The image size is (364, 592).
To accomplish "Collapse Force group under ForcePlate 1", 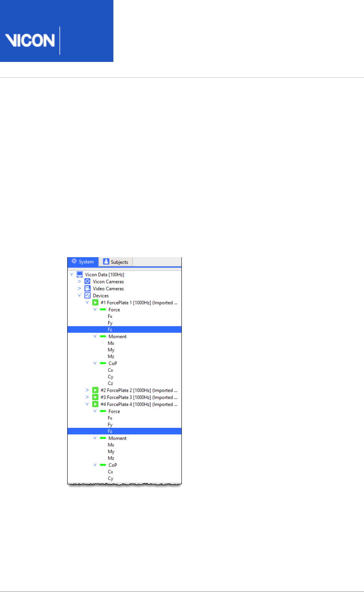I will coord(95,309).
